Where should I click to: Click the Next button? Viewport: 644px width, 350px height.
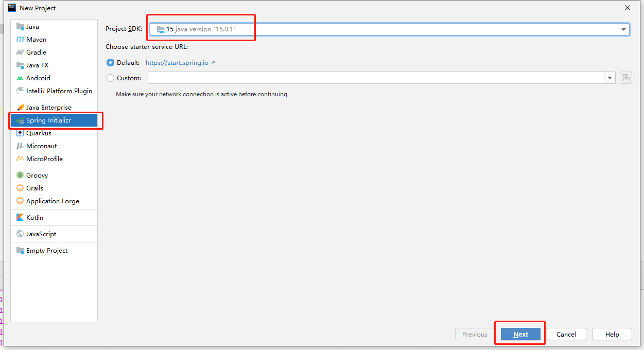pyautogui.click(x=520, y=334)
